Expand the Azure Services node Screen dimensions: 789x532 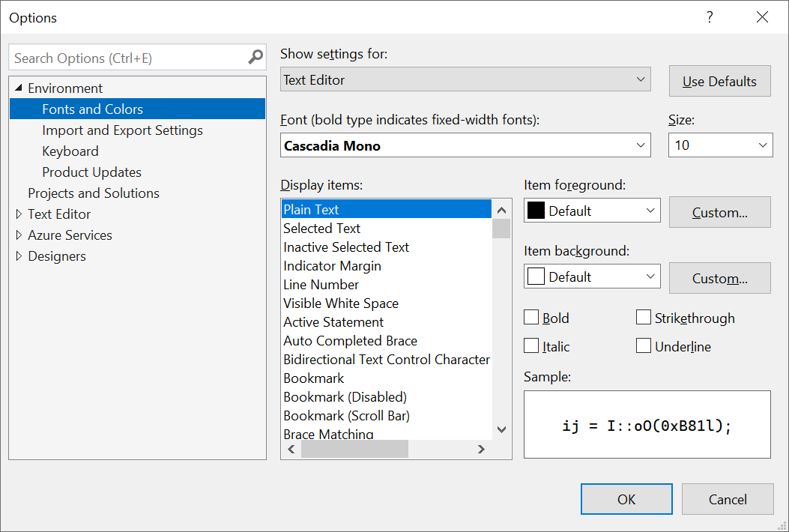tap(19, 235)
